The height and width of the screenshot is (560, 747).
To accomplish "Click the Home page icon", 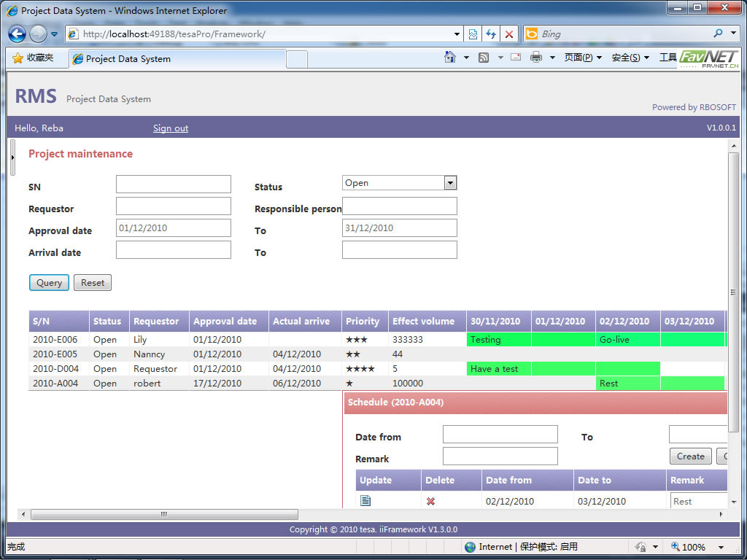I will [449, 57].
